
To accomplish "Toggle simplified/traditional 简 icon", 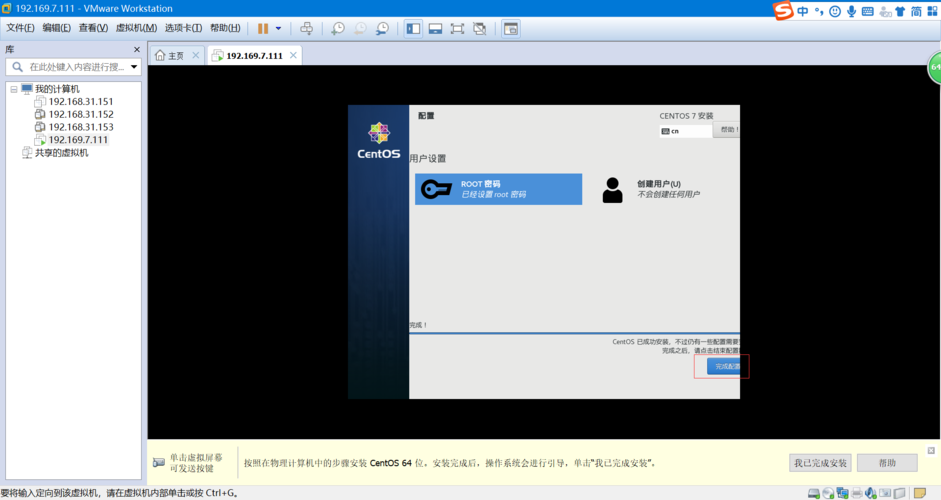I will (x=916, y=11).
